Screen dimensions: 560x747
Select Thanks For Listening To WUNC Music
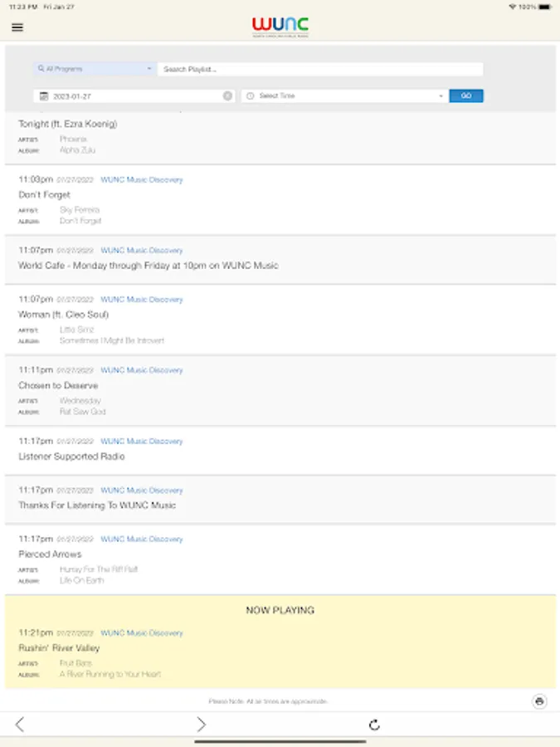point(97,505)
